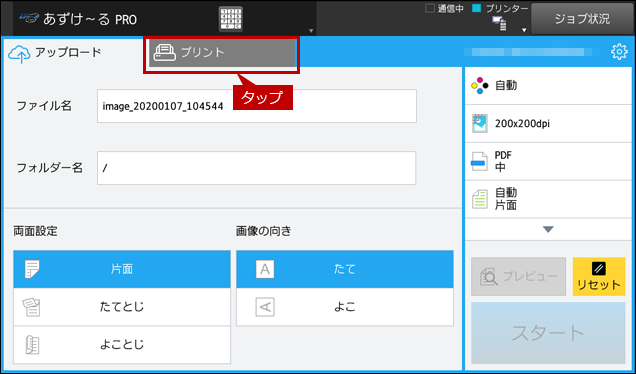This screenshot has height=374, width=636.
Task: Open ジョブ状況 job status
Action: [582, 19]
